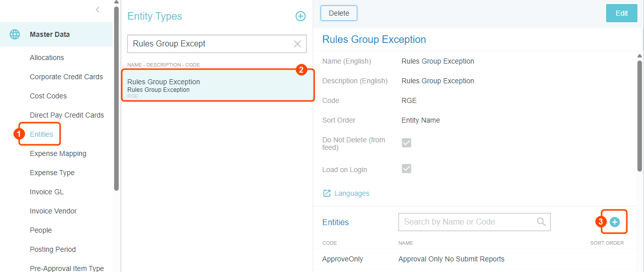644x272 pixels.
Task: Click the Languages external link icon
Action: (x=327, y=193)
